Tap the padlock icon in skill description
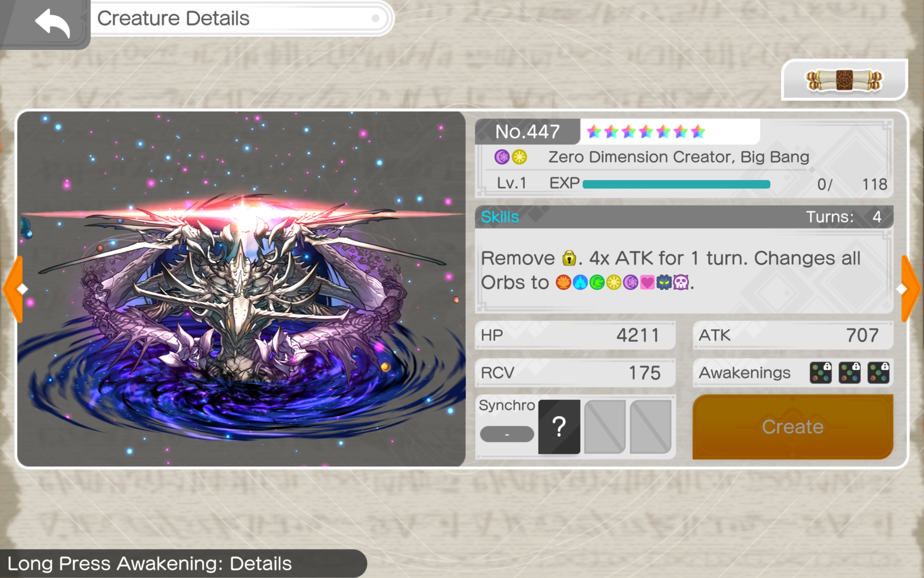 pos(569,258)
